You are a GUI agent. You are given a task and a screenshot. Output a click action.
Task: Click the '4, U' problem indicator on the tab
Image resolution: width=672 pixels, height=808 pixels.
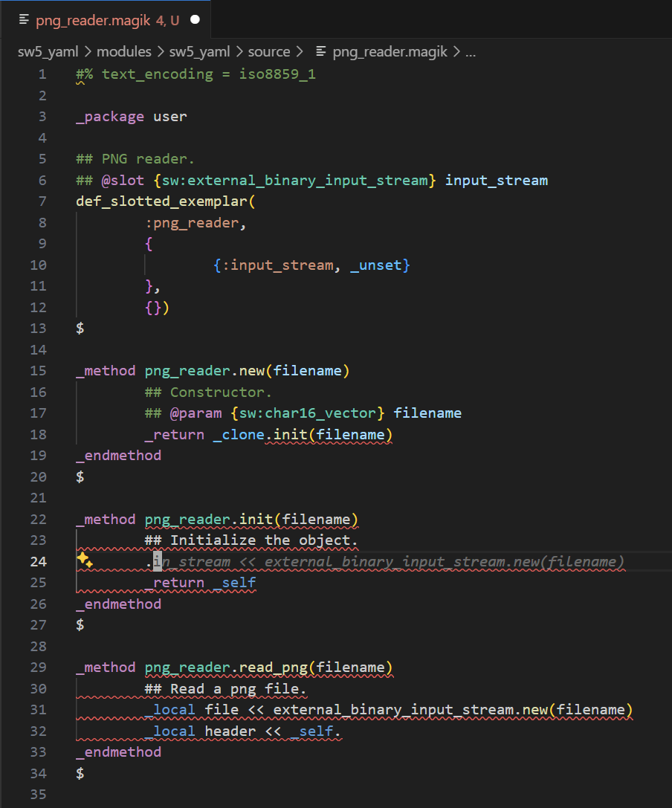tap(167, 21)
